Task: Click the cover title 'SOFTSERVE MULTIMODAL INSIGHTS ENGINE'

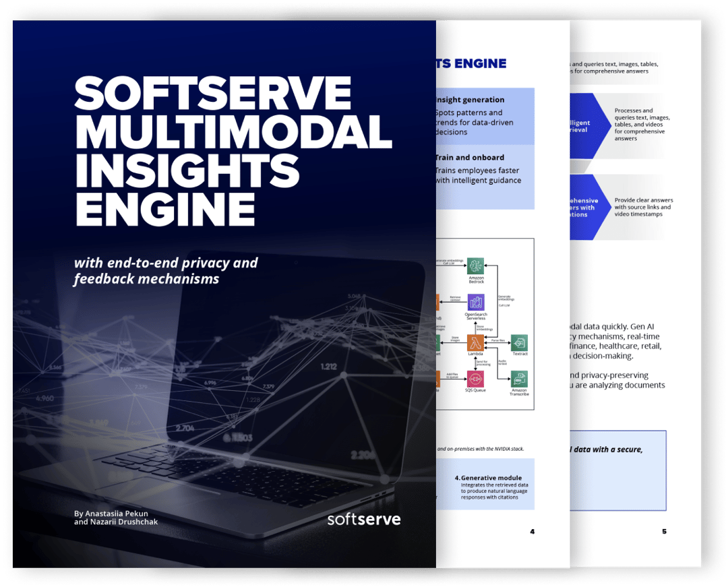Action: point(233,151)
